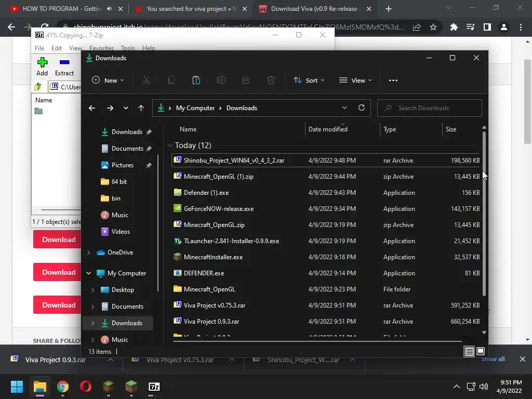The image size is (532, 399).
Task: Click the Share icon in Explorer toolbar
Action: pyautogui.click(x=246, y=81)
